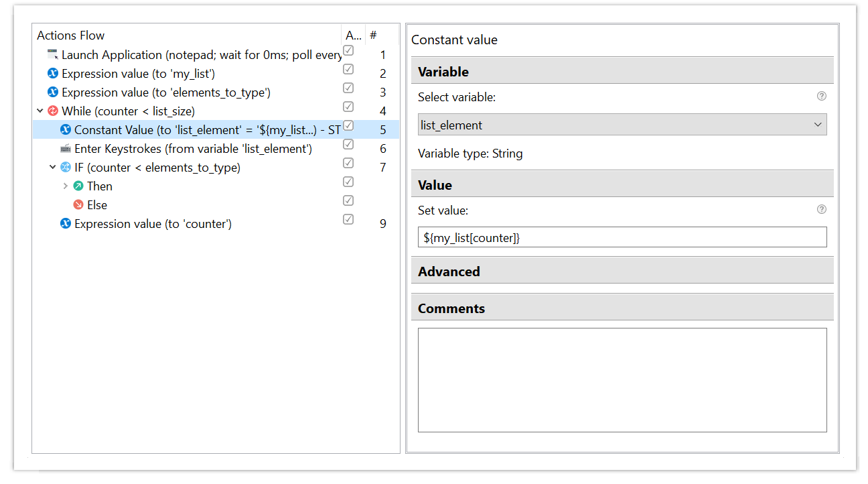Click the Actions Flow column header

pyautogui.click(x=187, y=35)
